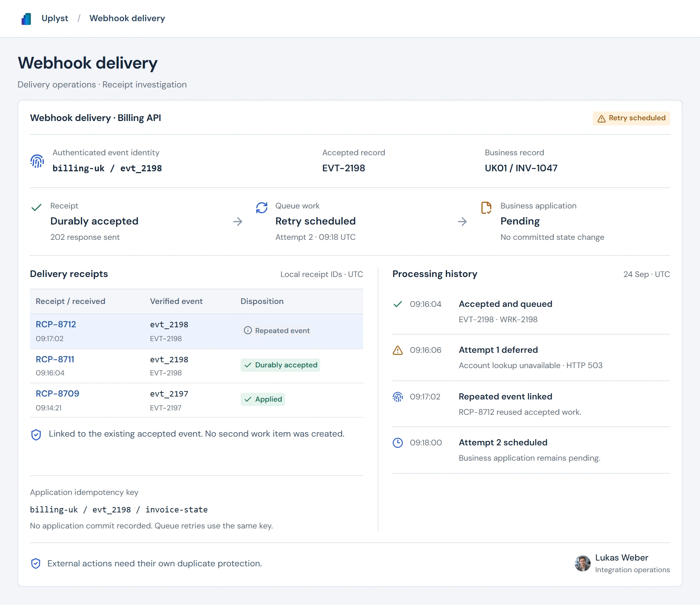Click the check icon for Accepted and queued
This screenshot has width=700, height=605.
398,304
